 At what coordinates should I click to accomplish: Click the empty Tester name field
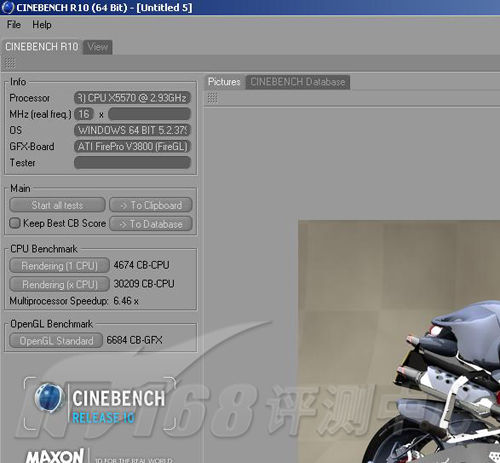132,163
